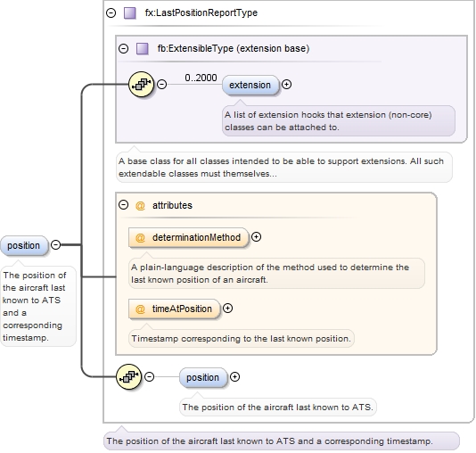476x453 pixels.
Task: Collapse the lower sequence beside the position element
Action: tap(149, 377)
